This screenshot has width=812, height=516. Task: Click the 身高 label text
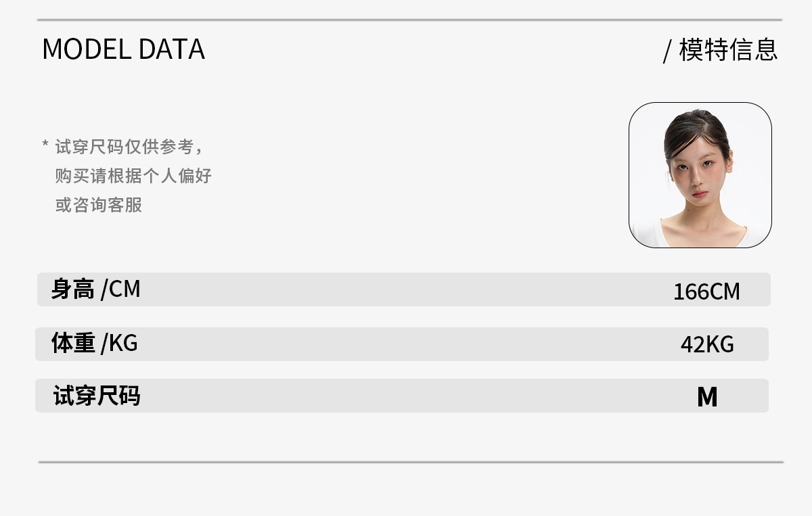72,289
